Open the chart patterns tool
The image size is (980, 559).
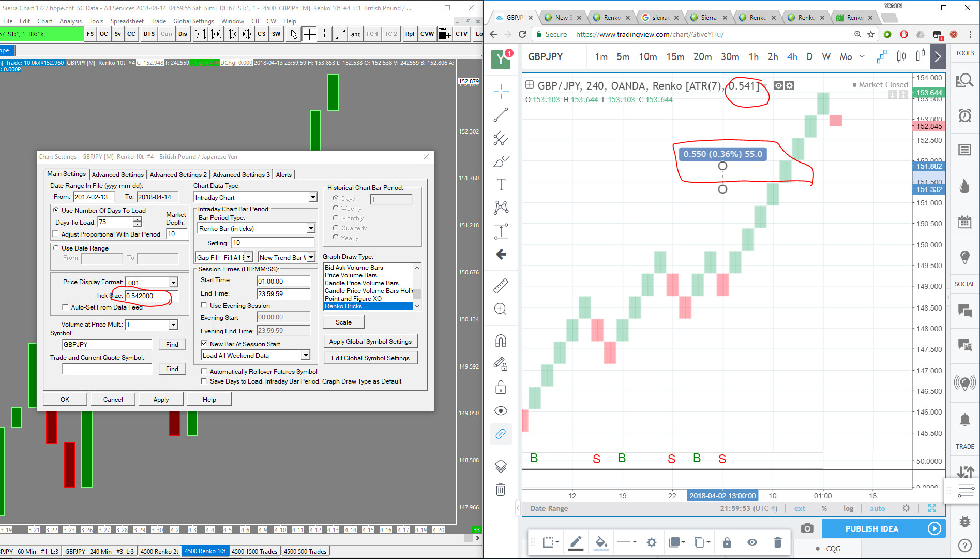(x=501, y=208)
